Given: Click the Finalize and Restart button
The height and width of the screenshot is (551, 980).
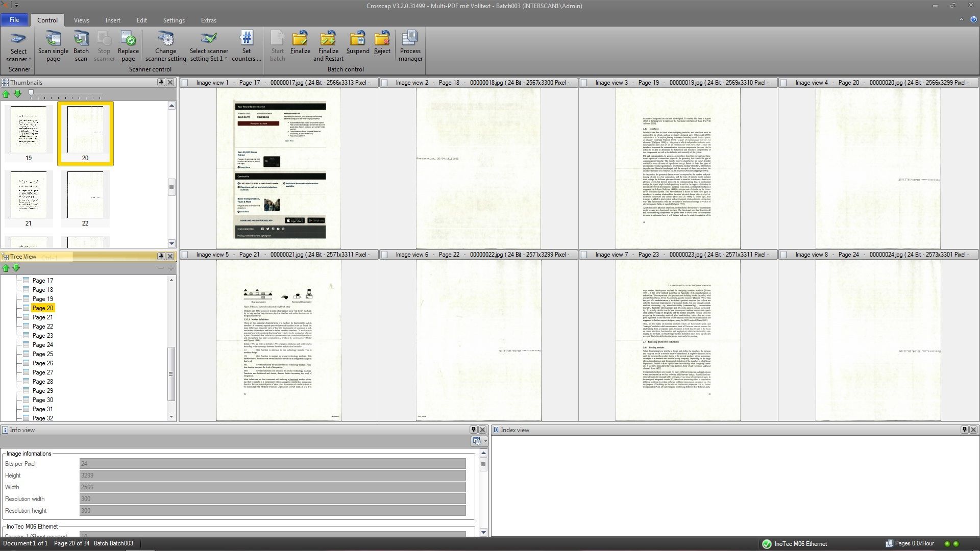Looking at the screenshot, I should pyautogui.click(x=328, y=45).
